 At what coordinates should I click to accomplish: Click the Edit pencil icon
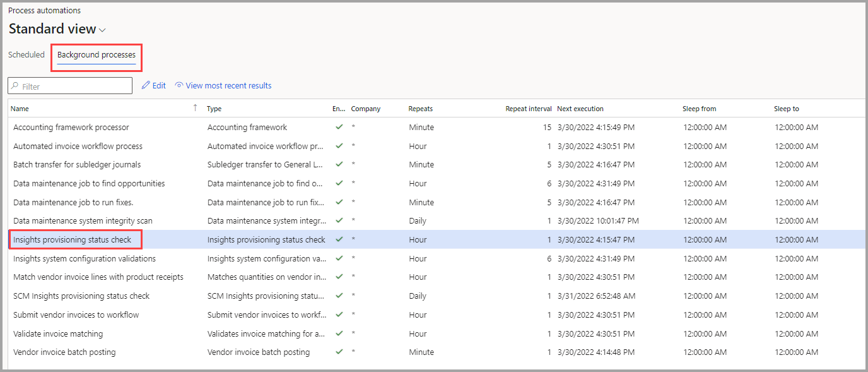click(146, 85)
